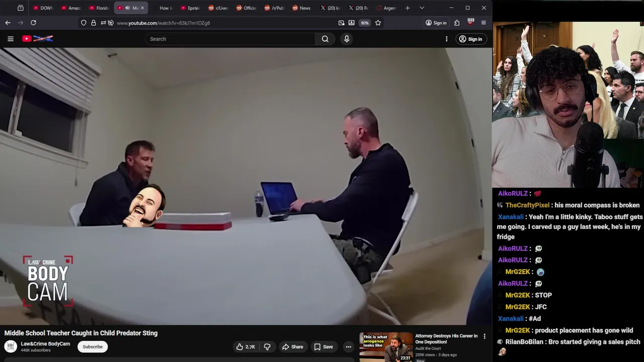Screen dimensions: 644x362
Task: Open the suggested Attorney deposition video thumbnail
Action: (x=386, y=347)
